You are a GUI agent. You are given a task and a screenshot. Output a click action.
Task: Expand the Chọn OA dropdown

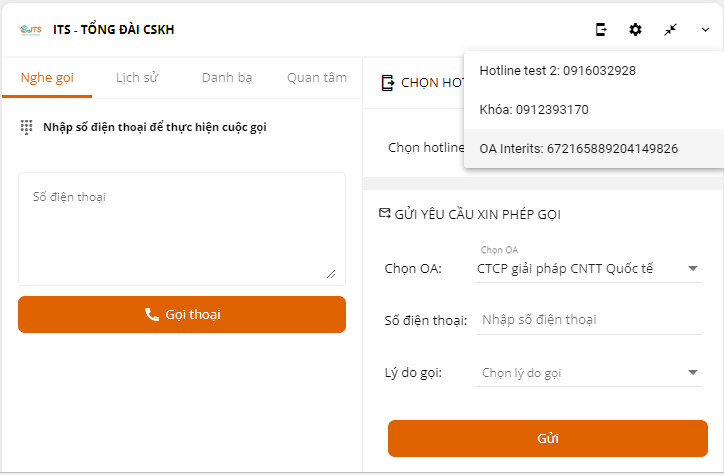[x=589, y=268]
